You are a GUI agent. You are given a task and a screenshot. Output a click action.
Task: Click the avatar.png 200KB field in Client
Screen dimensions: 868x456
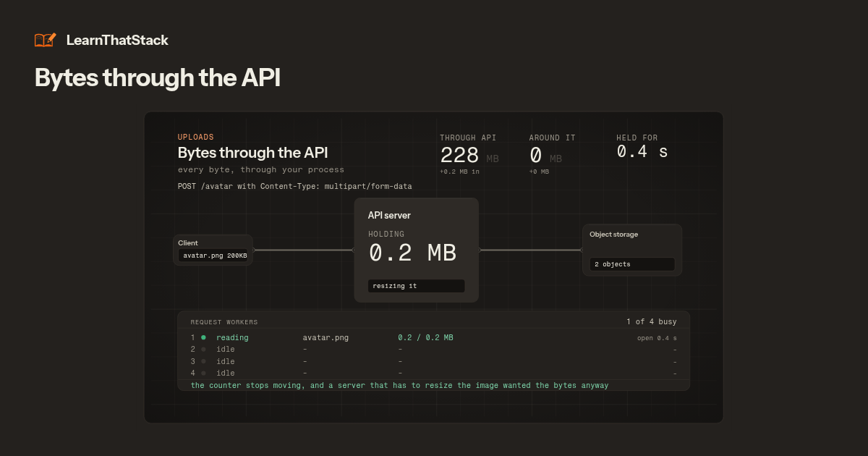coord(213,256)
